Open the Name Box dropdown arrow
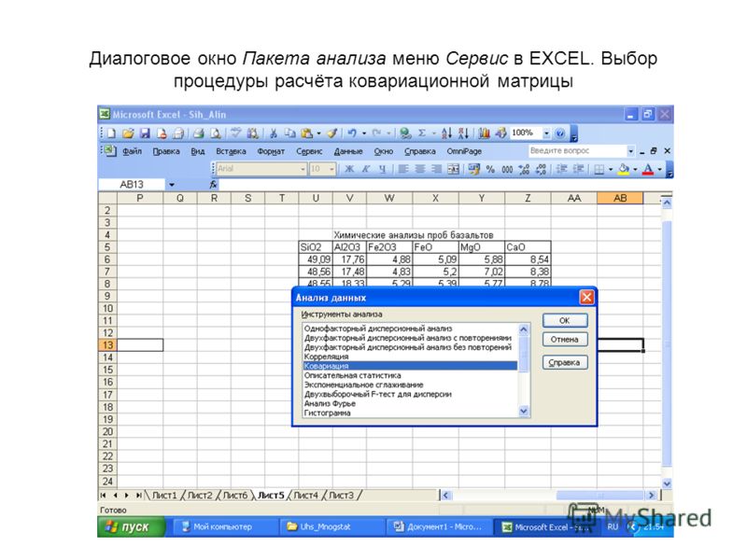The height and width of the screenshot is (560, 747). (x=172, y=185)
